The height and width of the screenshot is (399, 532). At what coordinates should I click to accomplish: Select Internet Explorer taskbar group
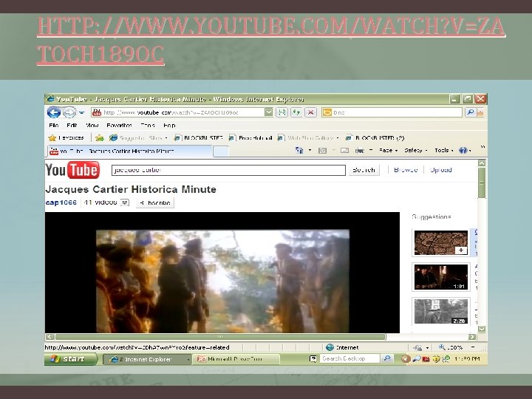click(146, 359)
